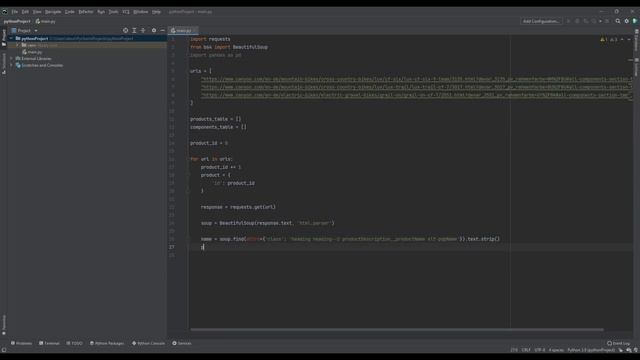Expand the venv folder
Screen dimensions: 640x360
point(18,45)
